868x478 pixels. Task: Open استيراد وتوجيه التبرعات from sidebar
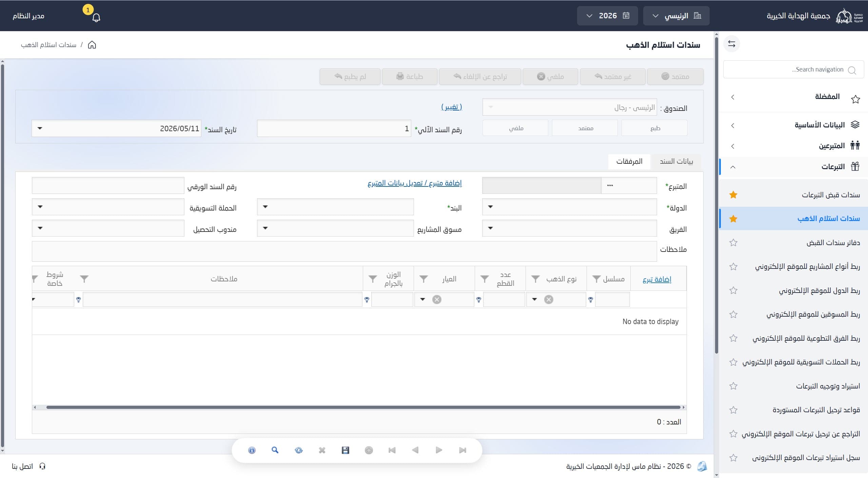click(x=828, y=386)
